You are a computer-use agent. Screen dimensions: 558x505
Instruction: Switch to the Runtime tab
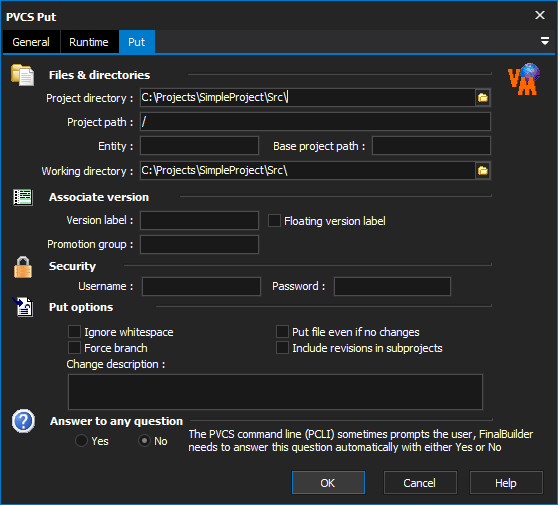89,42
